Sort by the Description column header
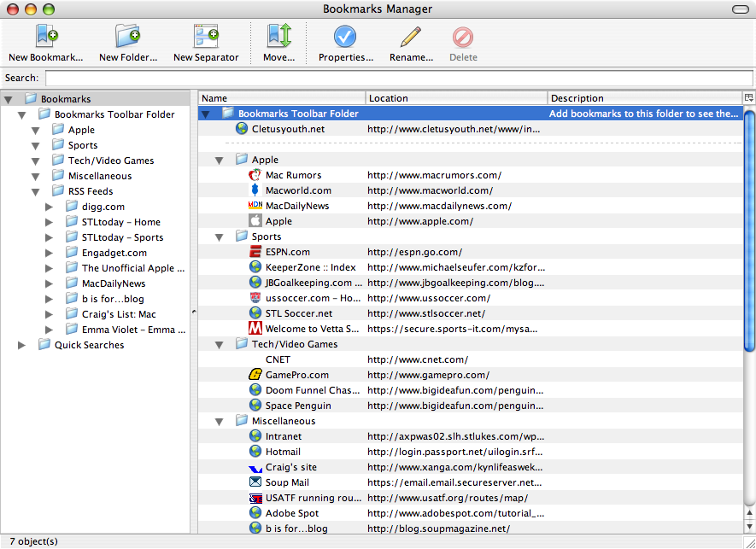756x549 pixels. (645, 98)
